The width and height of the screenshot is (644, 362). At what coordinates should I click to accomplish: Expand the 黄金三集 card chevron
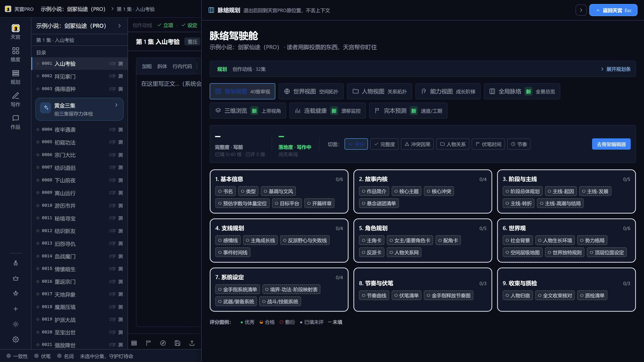click(x=116, y=105)
